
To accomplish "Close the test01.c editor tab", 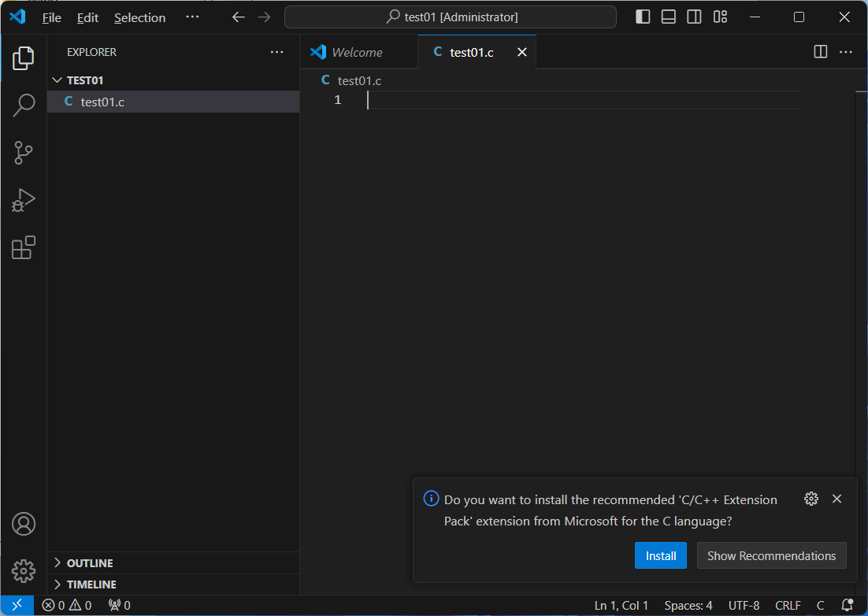I will tap(522, 52).
